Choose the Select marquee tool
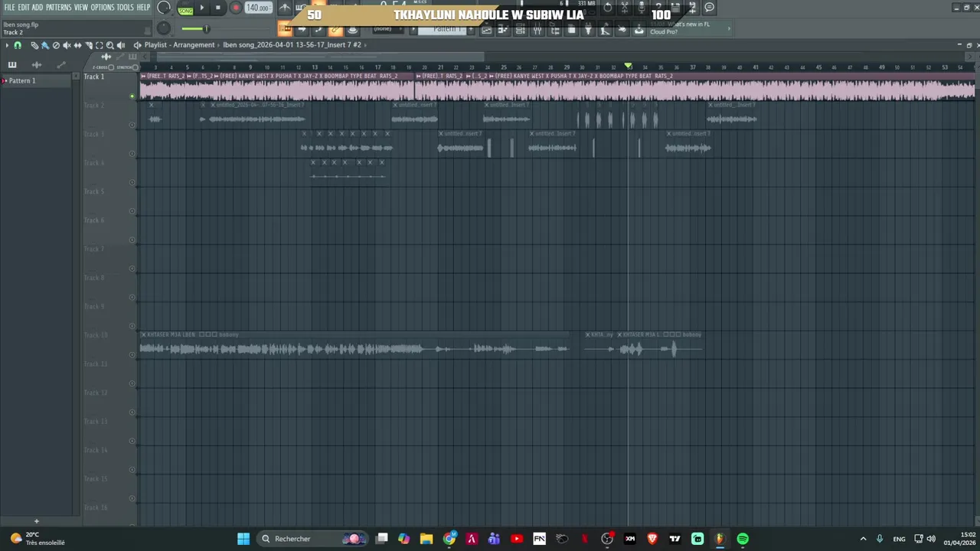980x551 pixels. point(99,45)
